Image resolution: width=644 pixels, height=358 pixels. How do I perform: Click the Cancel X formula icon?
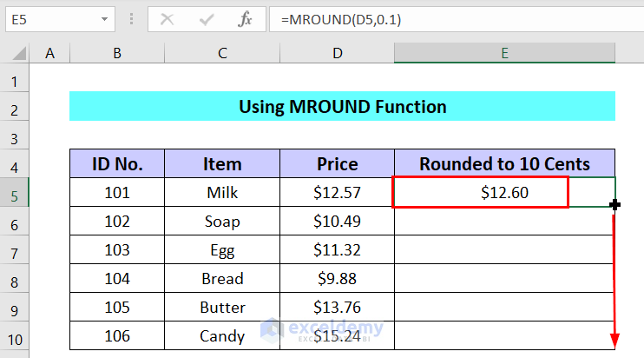[x=168, y=18]
